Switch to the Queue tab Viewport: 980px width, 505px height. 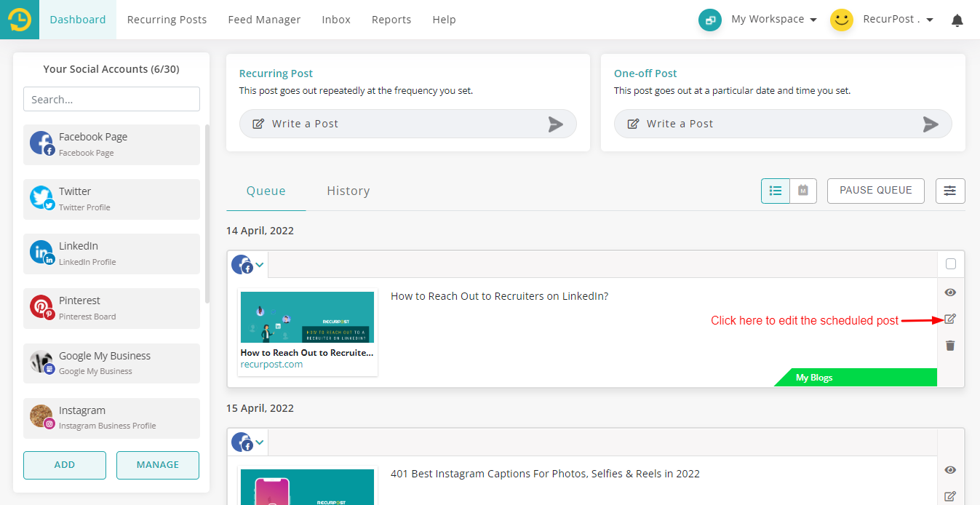pos(266,191)
